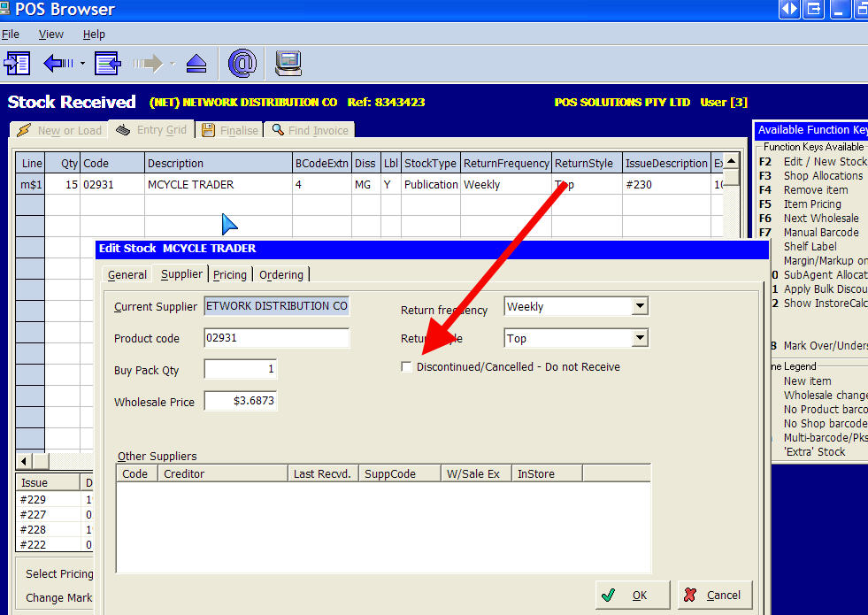Click the eject-style triangle toolbar icon

click(196, 64)
